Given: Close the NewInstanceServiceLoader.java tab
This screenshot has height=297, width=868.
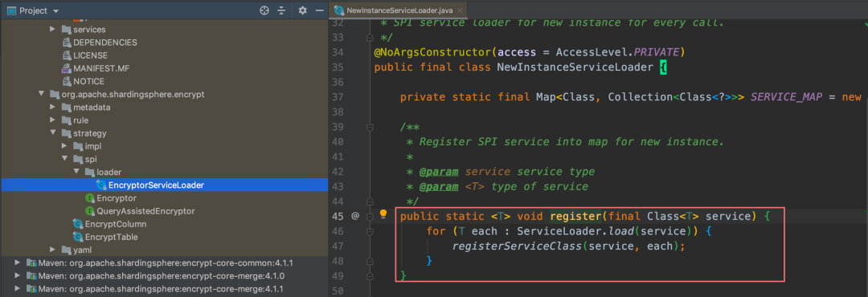Looking at the screenshot, I should coord(460,10).
